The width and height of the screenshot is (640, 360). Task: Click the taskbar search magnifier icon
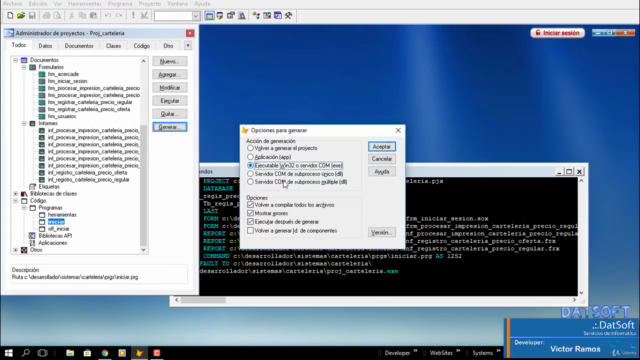pos(26,353)
